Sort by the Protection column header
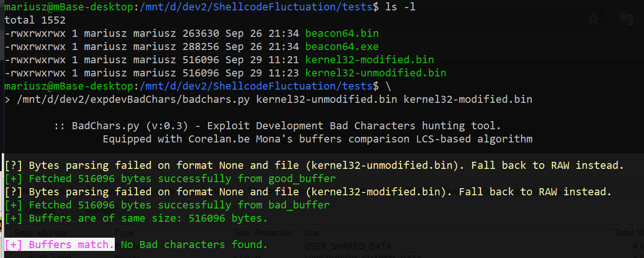 (x=275, y=233)
